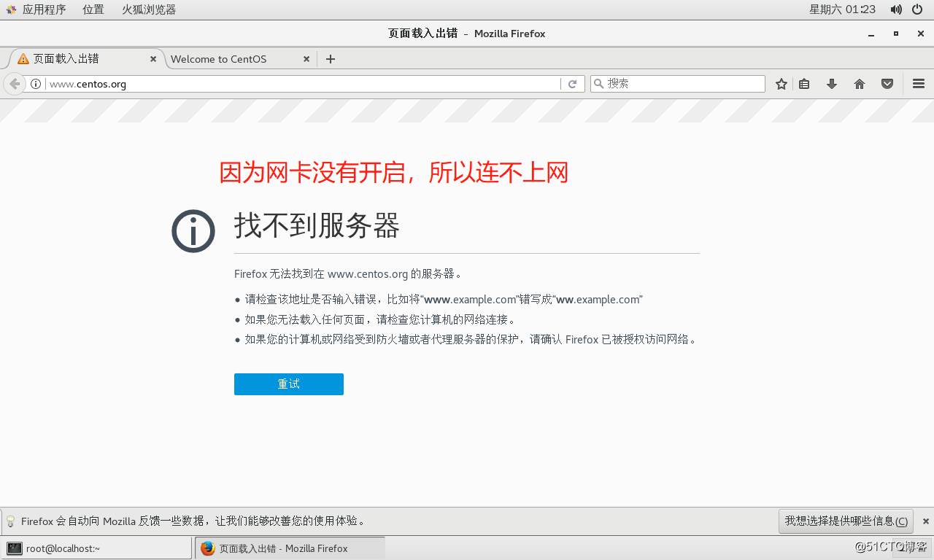Reload the page with refresh icon
Image resolution: width=934 pixels, height=560 pixels.
click(x=573, y=84)
